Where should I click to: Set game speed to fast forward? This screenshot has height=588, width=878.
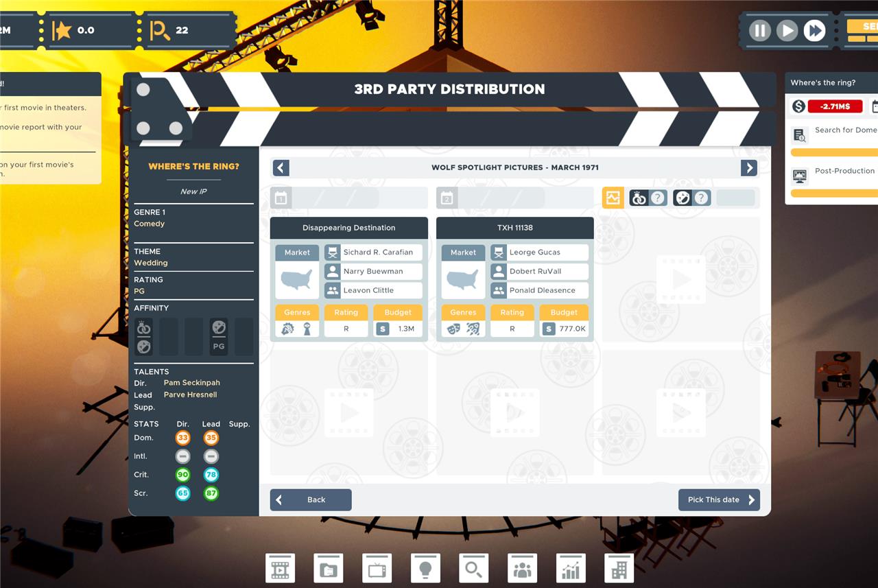pos(814,31)
